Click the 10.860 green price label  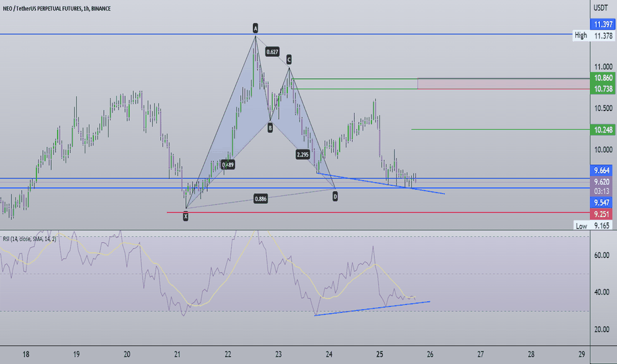[602, 78]
